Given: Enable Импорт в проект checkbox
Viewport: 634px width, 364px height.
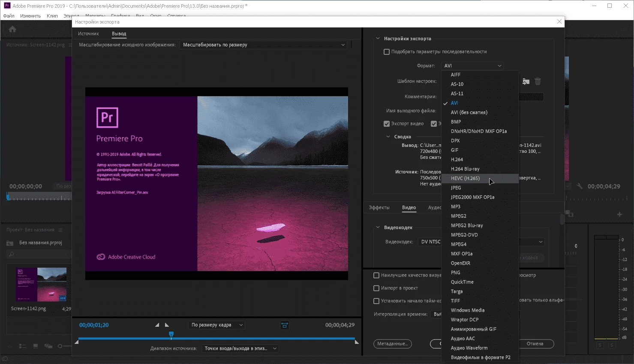Looking at the screenshot, I should pyautogui.click(x=376, y=288).
